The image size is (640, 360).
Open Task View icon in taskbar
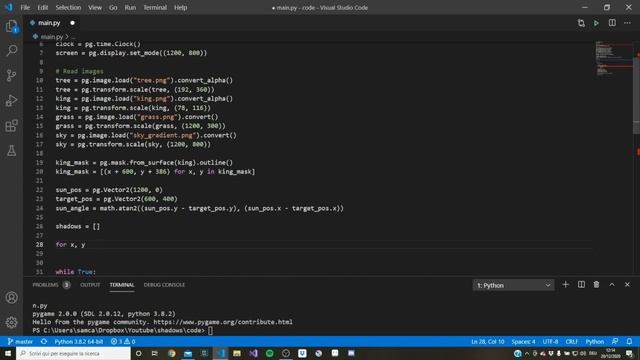tap(155, 353)
